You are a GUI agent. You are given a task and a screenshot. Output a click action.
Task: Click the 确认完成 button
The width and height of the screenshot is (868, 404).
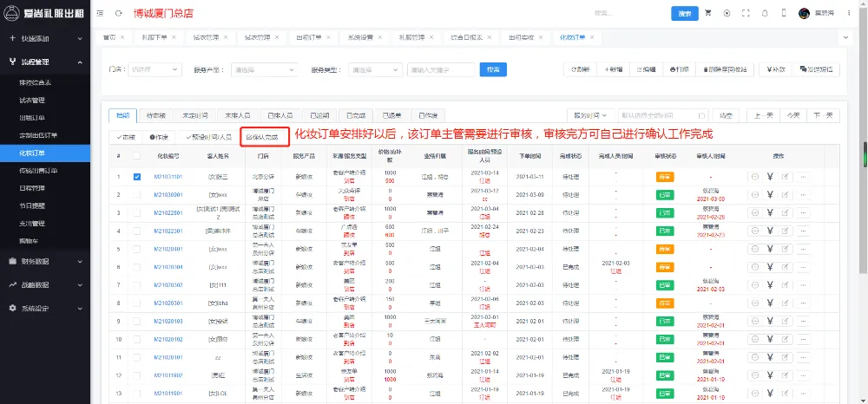click(264, 137)
